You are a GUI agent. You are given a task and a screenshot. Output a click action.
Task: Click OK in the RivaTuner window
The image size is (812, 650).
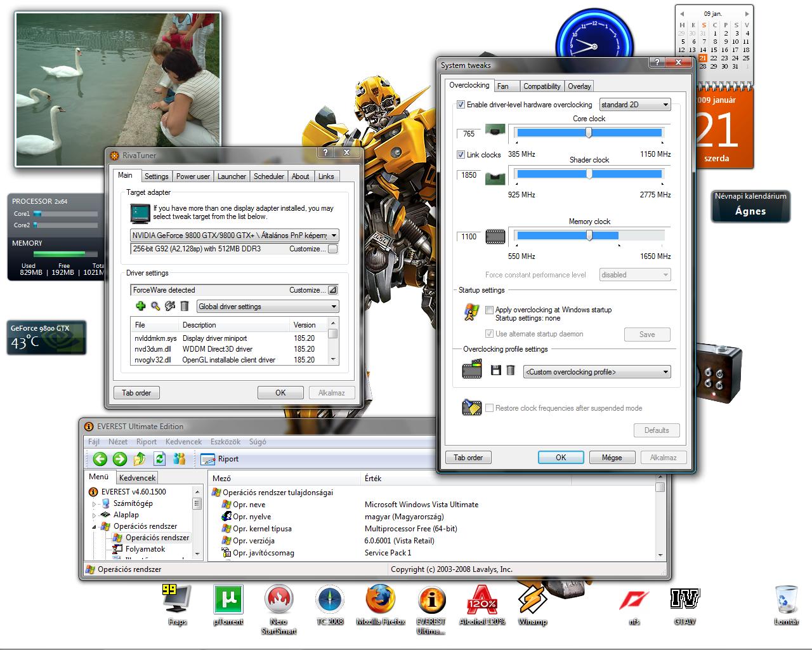tap(280, 393)
